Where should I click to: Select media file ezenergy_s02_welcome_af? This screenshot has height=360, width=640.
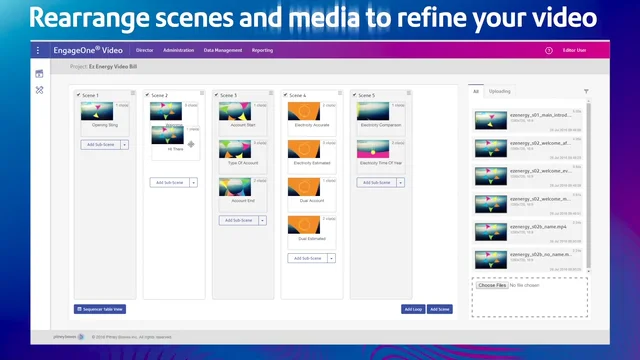tap(528, 148)
